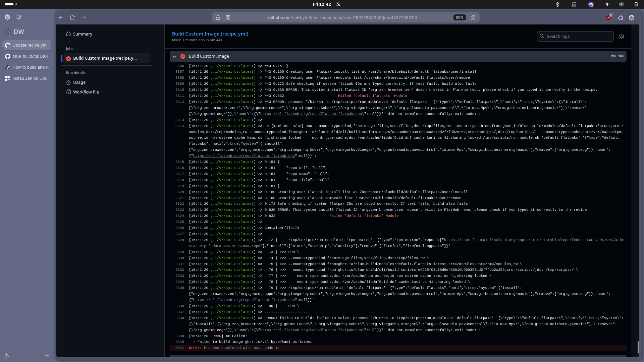This screenshot has width=644, height=362.
Task: Click the '6m 40s' step duration
Action: click(618, 56)
